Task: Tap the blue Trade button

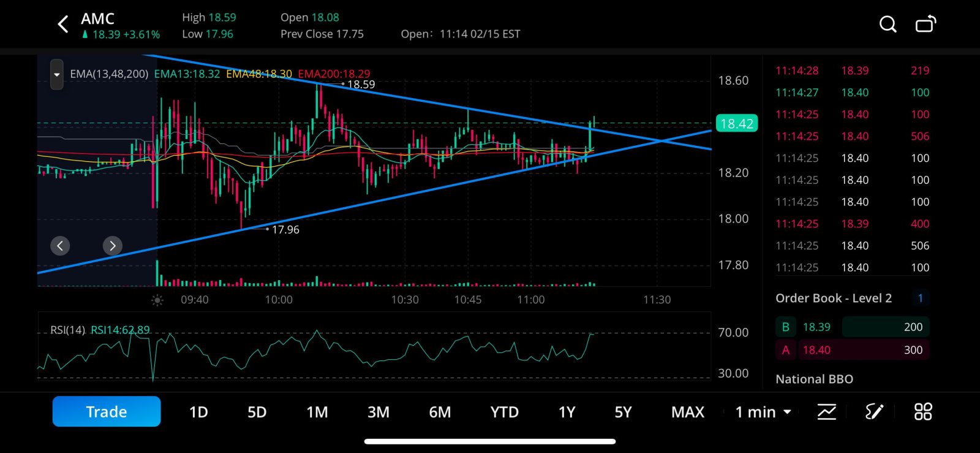Action: pos(107,411)
